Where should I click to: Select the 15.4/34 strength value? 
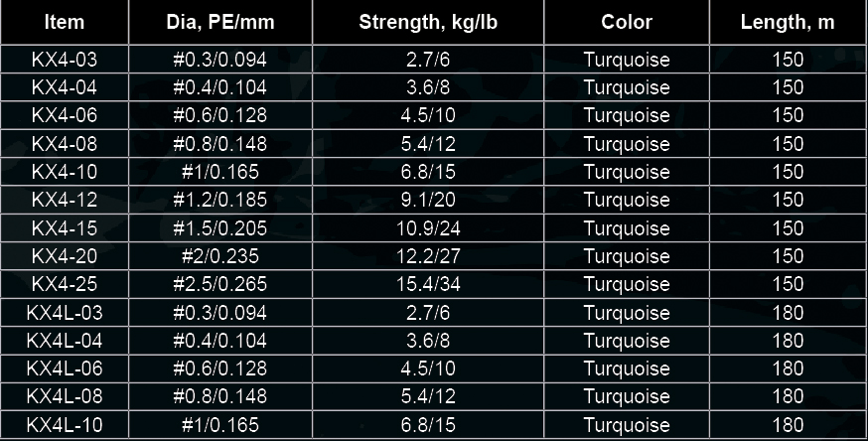tap(428, 284)
